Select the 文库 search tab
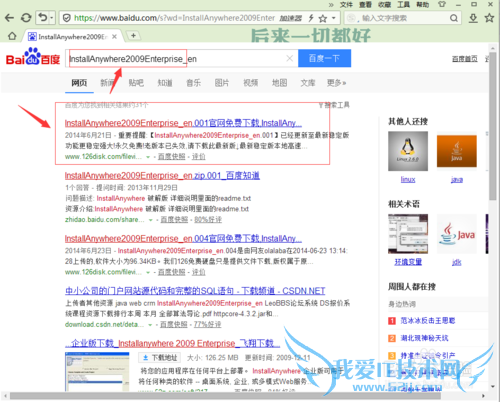 (308, 83)
